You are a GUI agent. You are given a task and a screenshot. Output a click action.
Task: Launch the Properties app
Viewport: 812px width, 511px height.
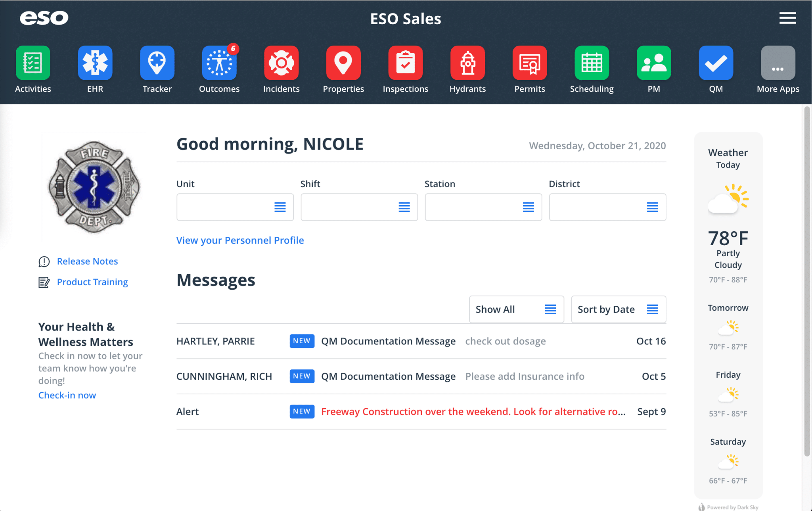click(x=343, y=63)
